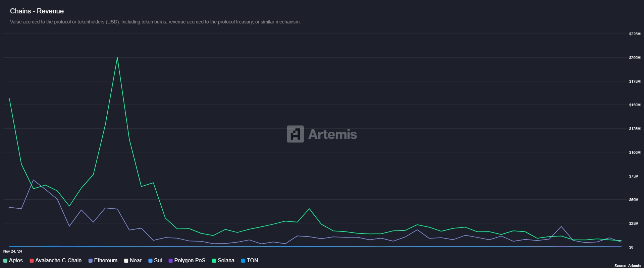Click the white Near legend square

[x=126, y=261]
